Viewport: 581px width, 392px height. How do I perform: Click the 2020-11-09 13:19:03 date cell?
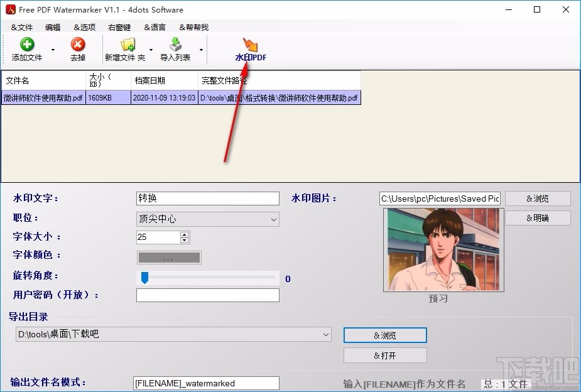[165, 98]
